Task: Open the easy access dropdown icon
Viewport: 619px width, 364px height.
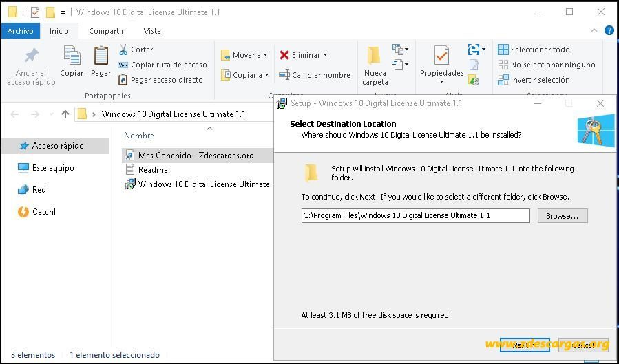Action: [400, 65]
